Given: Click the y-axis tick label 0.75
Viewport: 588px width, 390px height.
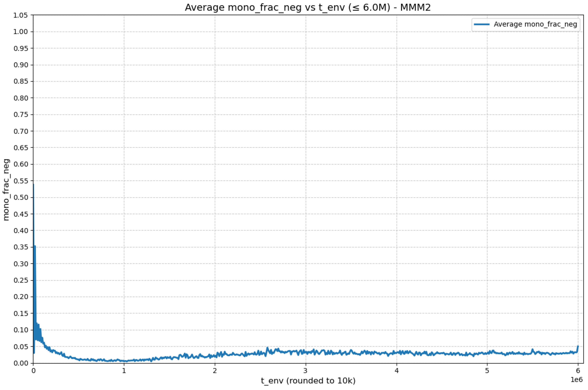Looking at the screenshot, I should 21,115.
